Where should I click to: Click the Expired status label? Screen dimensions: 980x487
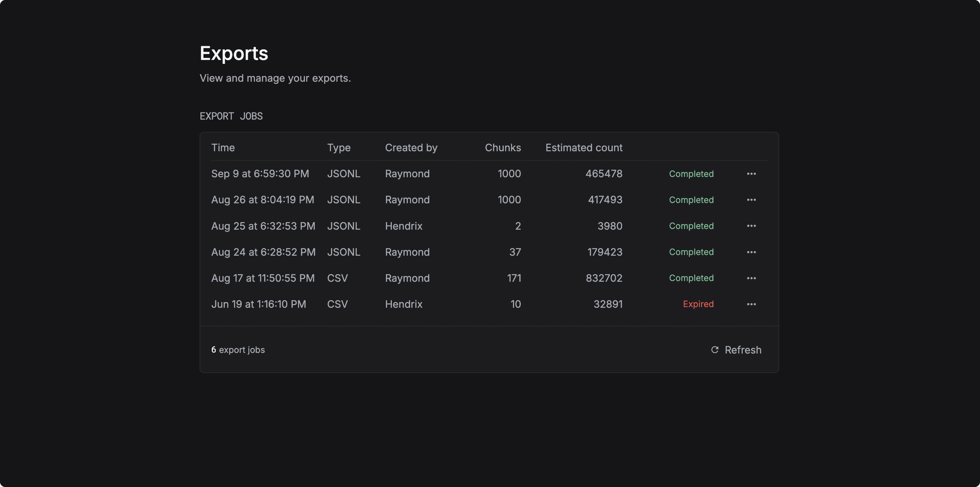click(698, 304)
